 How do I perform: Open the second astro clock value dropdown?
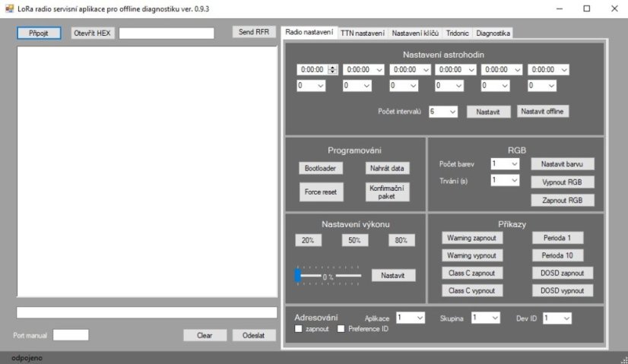tap(357, 86)
